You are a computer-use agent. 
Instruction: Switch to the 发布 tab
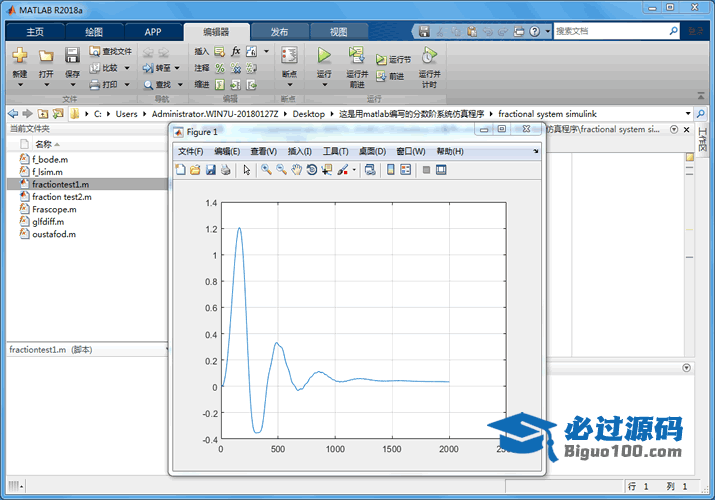tap(279, 32)
